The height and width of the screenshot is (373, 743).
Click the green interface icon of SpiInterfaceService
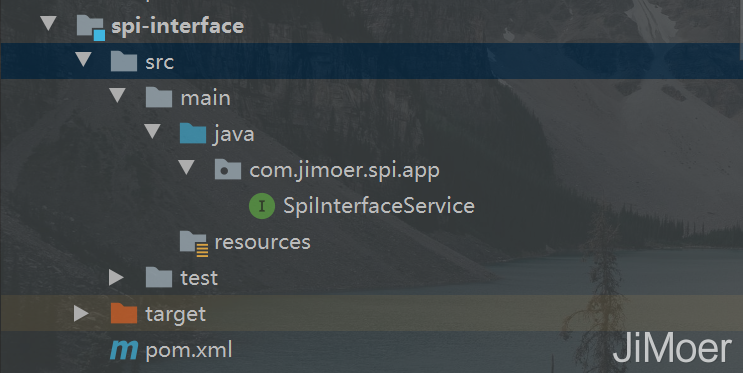click(262, 206)
